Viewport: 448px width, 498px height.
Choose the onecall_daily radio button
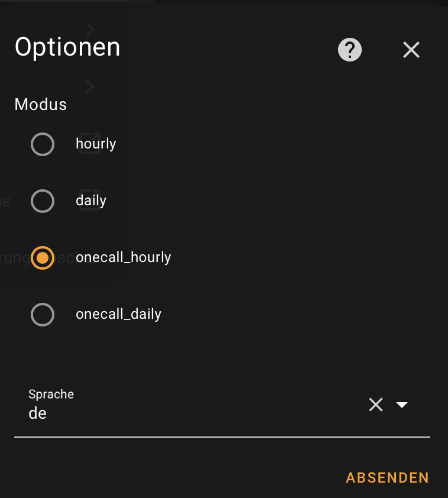[x=43, y=315]
